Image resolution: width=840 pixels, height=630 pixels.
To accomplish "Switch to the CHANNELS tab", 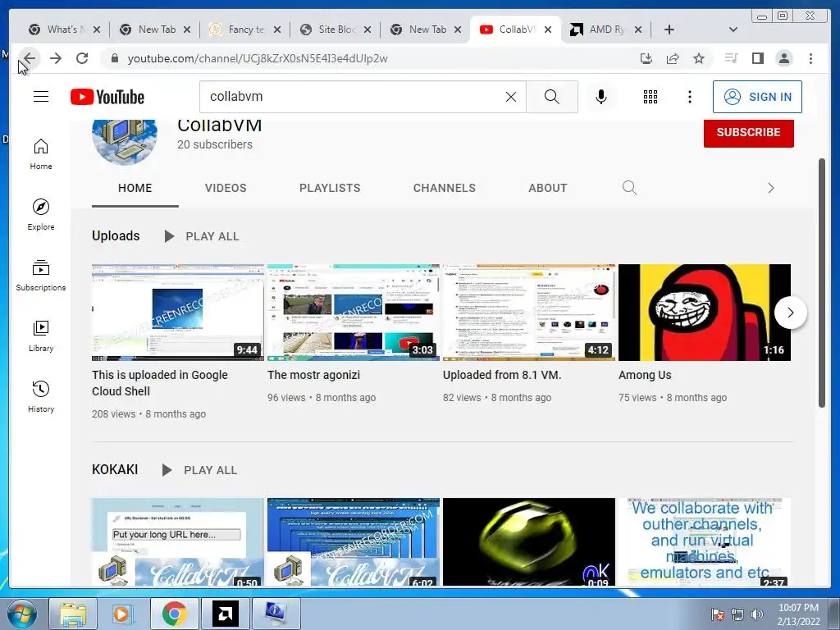I will coord(444,188).
